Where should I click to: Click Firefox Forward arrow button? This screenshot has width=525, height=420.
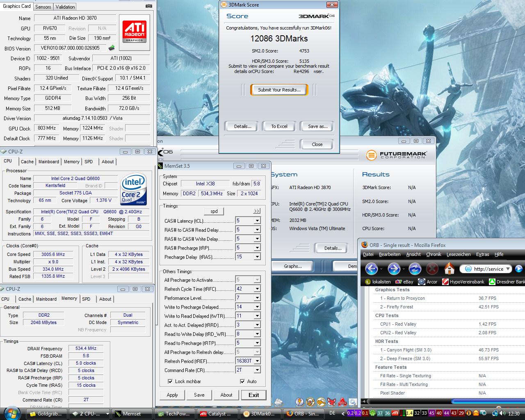point(394,269)
